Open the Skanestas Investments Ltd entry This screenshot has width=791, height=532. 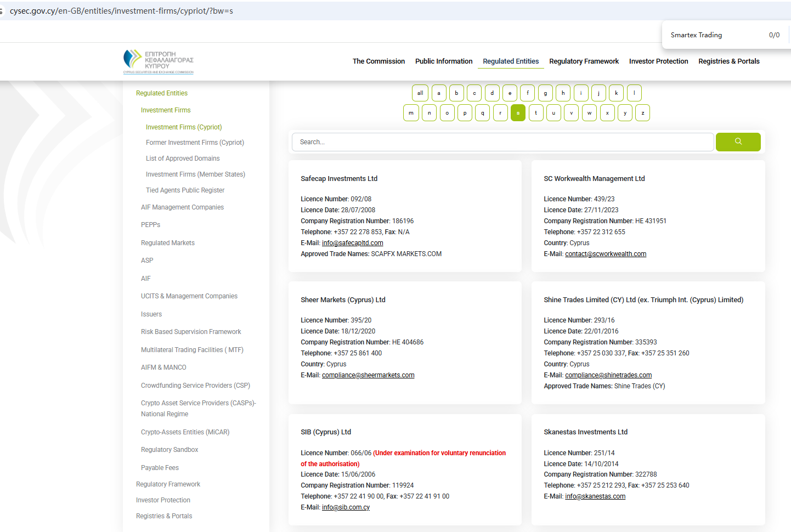click(585, 432)
